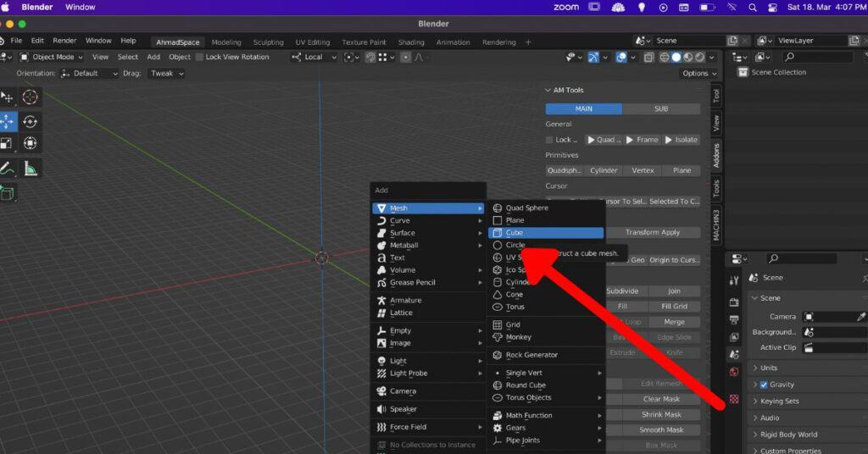The height and width of the screenshot is (454, 868).
Task: Toggle viewport overlays button
Action: click(621, 57)
